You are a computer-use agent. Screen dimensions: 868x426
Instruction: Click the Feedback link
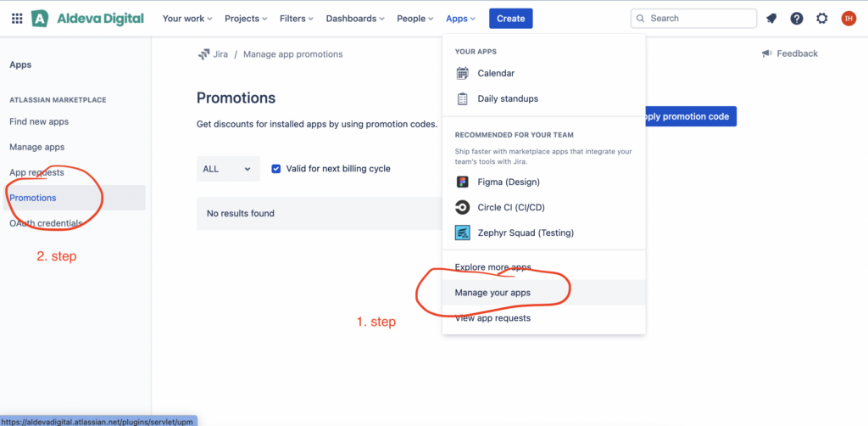(x=797, y=53)
